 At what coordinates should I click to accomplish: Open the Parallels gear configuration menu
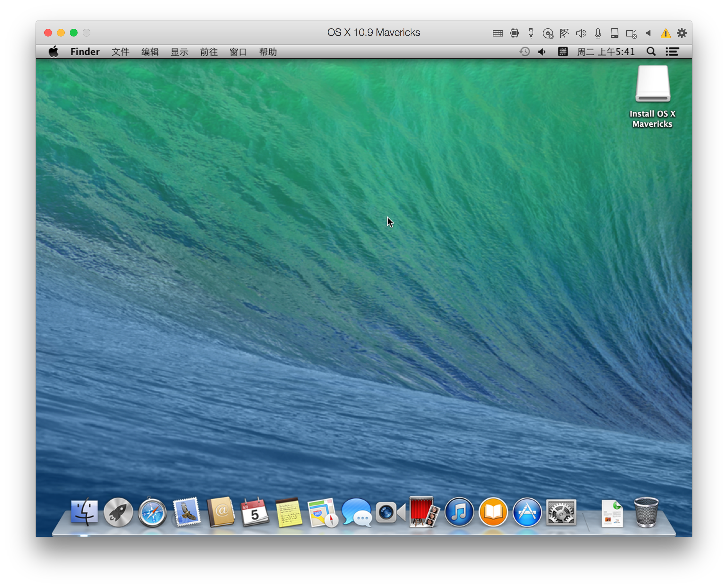pyautogui.click(x=682, y=33)
